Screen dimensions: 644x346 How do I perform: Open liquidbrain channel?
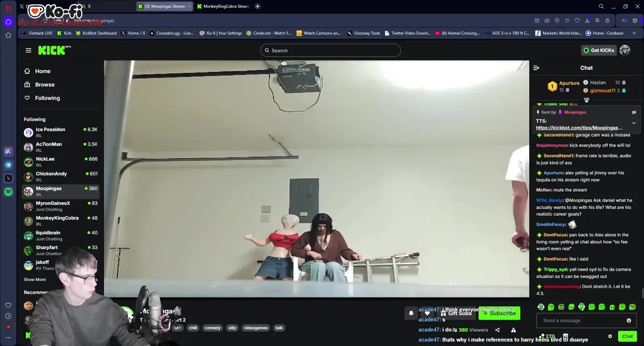[x=61, y=235]
